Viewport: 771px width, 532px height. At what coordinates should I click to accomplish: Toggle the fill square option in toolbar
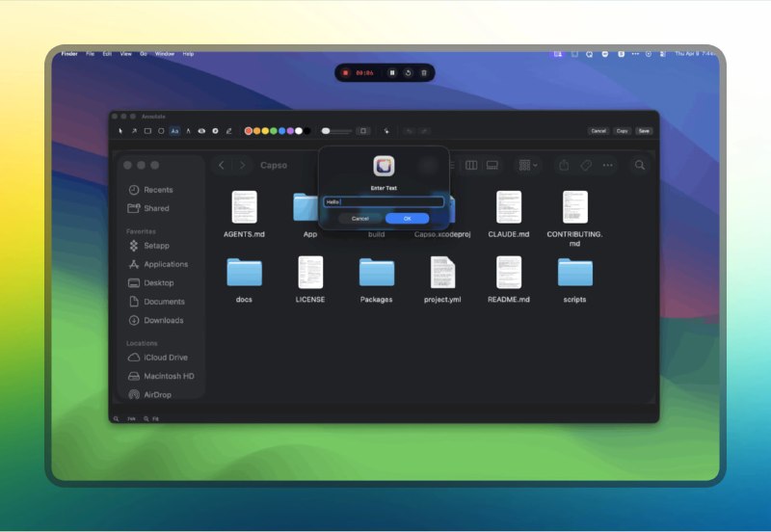[x=363, y=131]
